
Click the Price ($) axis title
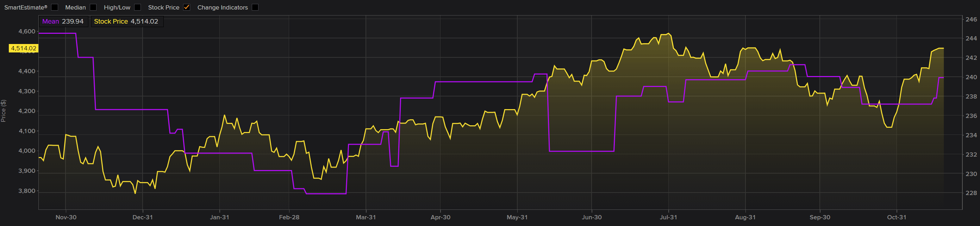tap(4, 111)
